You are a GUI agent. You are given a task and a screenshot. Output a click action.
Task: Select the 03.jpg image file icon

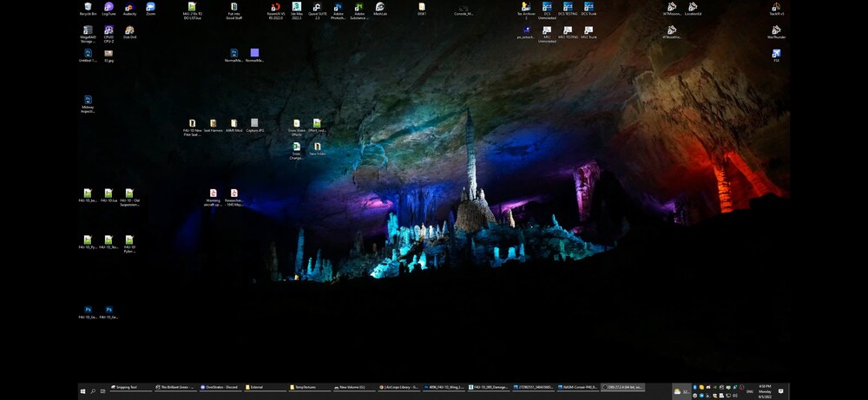pyautogui.click(x=108, y=56)
